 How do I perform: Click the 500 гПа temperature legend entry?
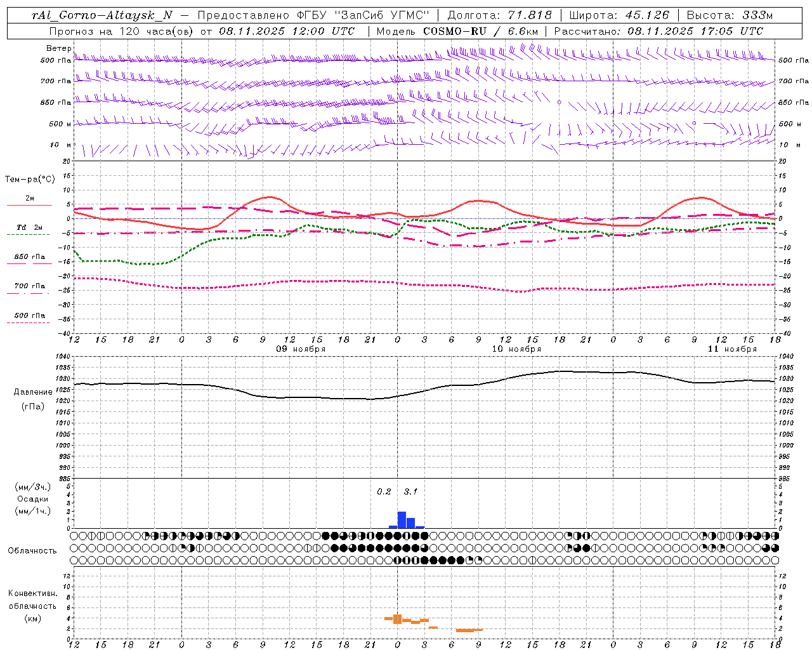[x=30, y=315]
